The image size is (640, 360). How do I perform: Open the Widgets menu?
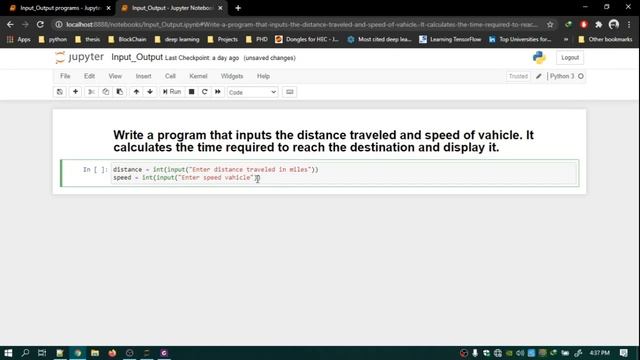[232, 76]
